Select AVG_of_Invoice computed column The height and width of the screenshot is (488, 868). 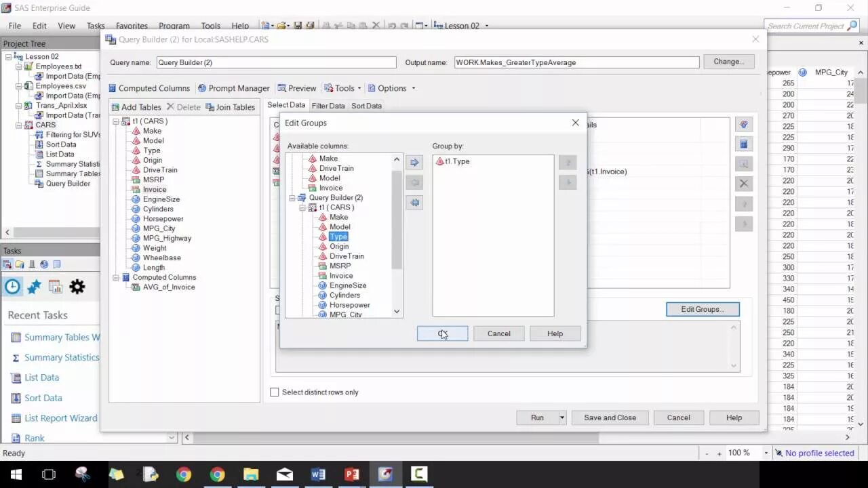pos(169,287)
